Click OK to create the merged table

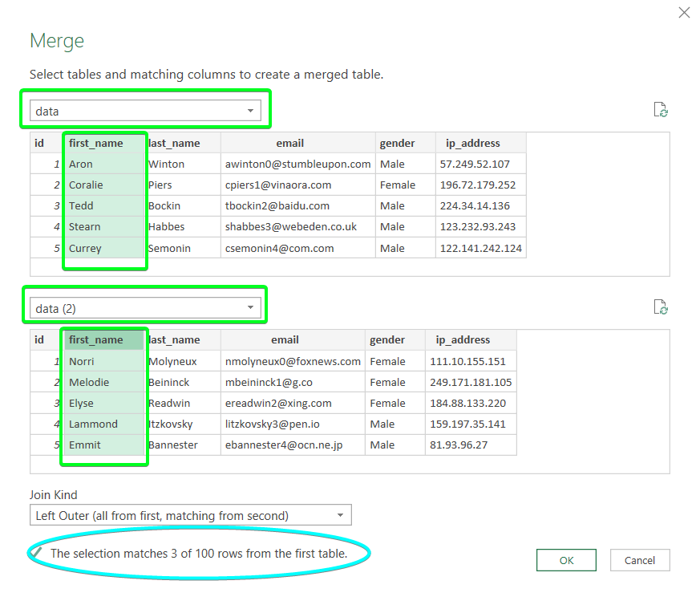(566, 560)
